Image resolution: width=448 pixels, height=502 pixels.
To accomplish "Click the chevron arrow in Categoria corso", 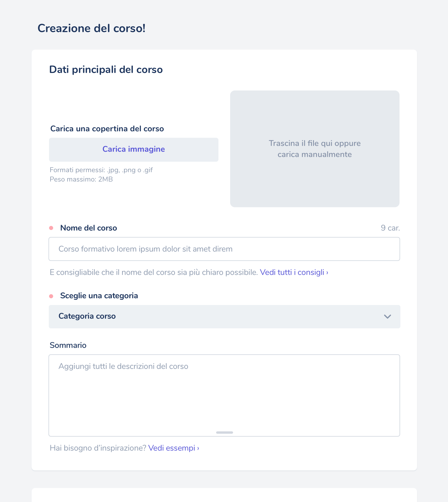I will click(x=387, y=317).
